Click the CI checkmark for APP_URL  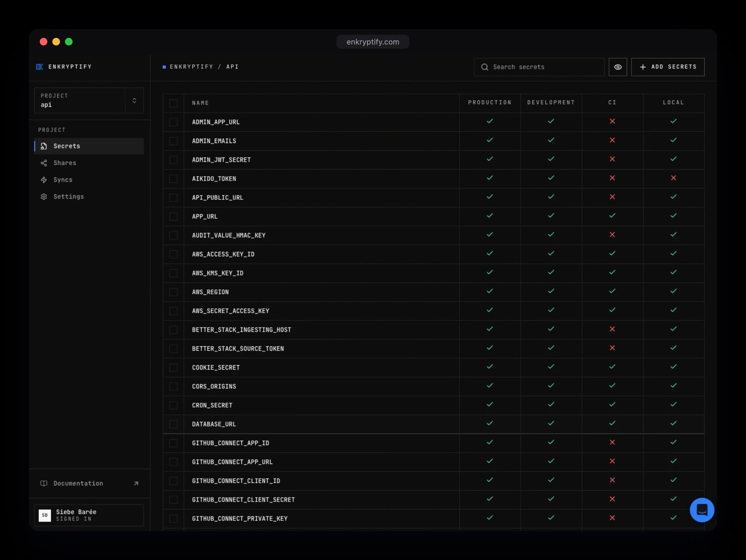click(x=612, y=216)
